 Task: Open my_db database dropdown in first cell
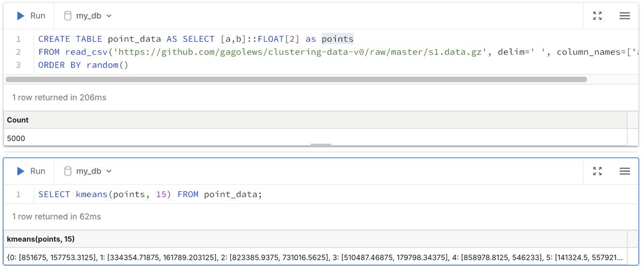88,16
